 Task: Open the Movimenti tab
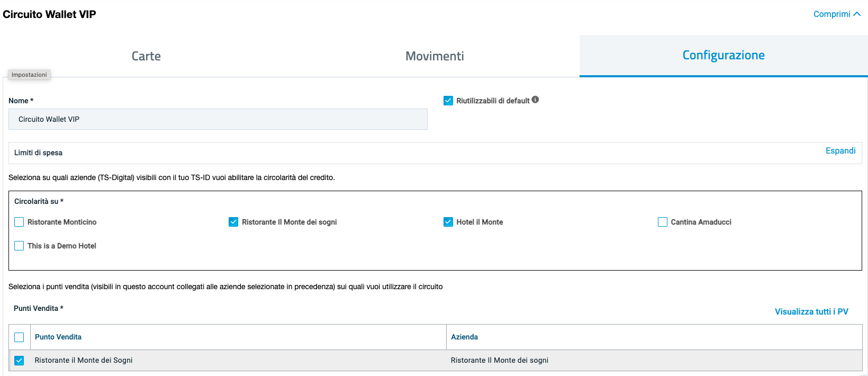[435, 56]
